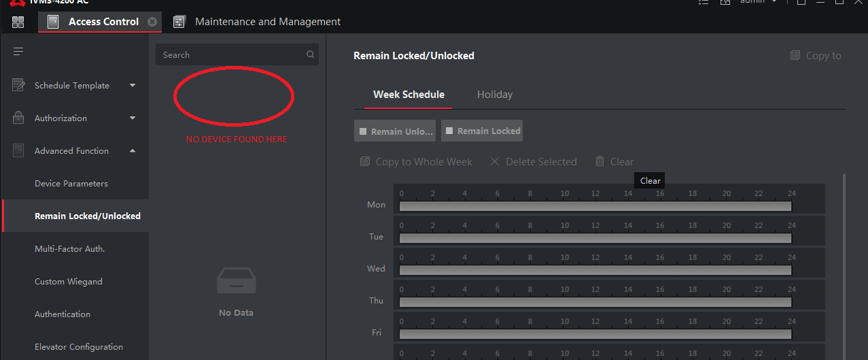Expand the Schedule Template section arrow
Viewport: 868px width, 360px height.
[133, 85]
